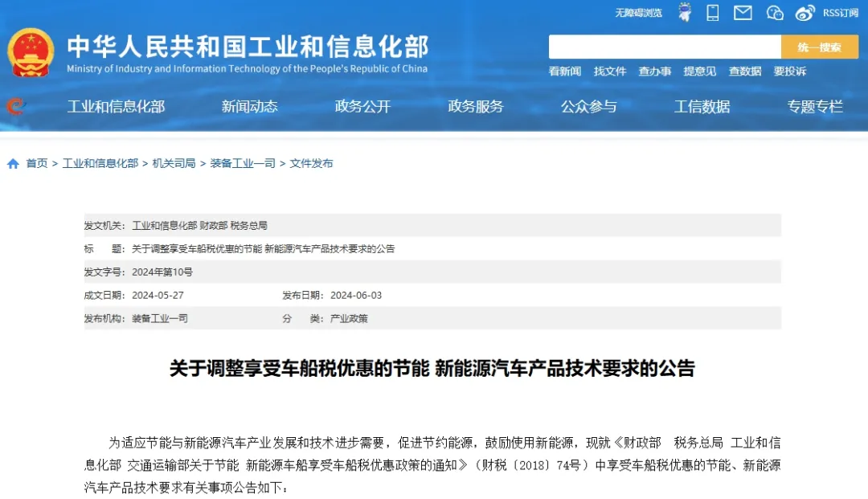Image resolution: width=868 pixels, height=499 pixels.
Task: Click the home icon in breadcrumb
Action: click(x=13, y=164)
